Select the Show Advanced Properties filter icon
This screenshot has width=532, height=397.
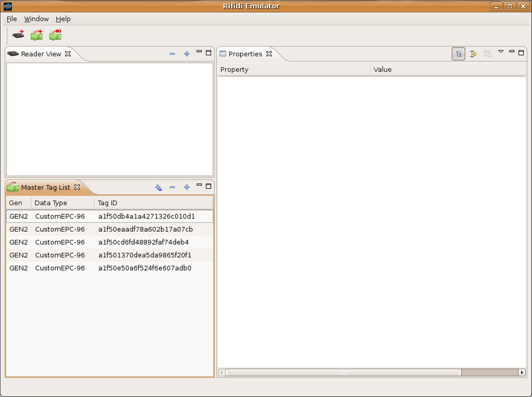472,53
